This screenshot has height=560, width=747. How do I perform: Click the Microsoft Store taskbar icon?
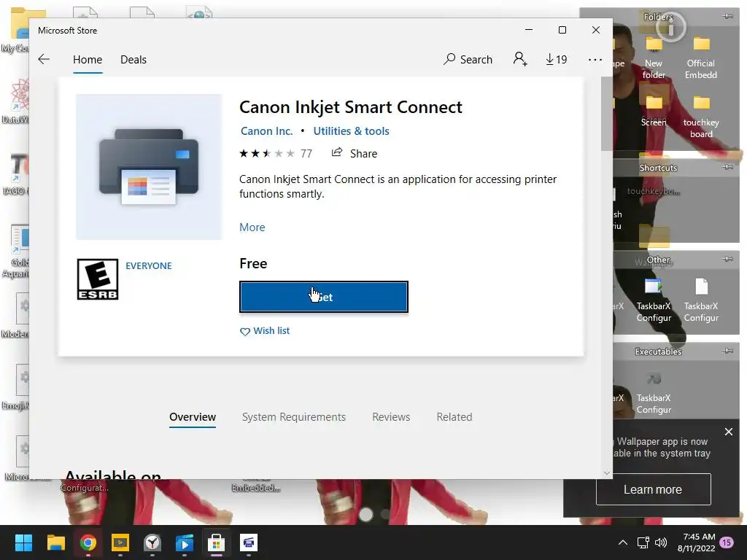(216, 542)
